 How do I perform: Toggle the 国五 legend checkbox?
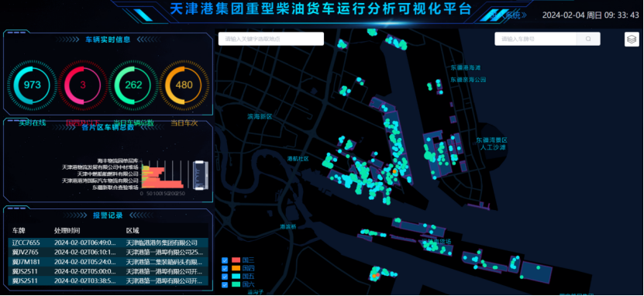pyautogui.click(x=225, y=277)
